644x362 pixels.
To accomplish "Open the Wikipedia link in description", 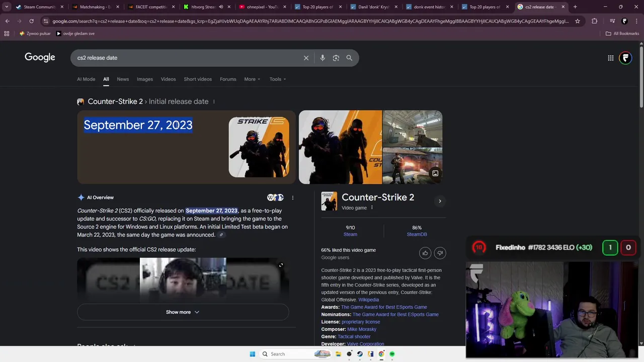I will click(369, 300).
